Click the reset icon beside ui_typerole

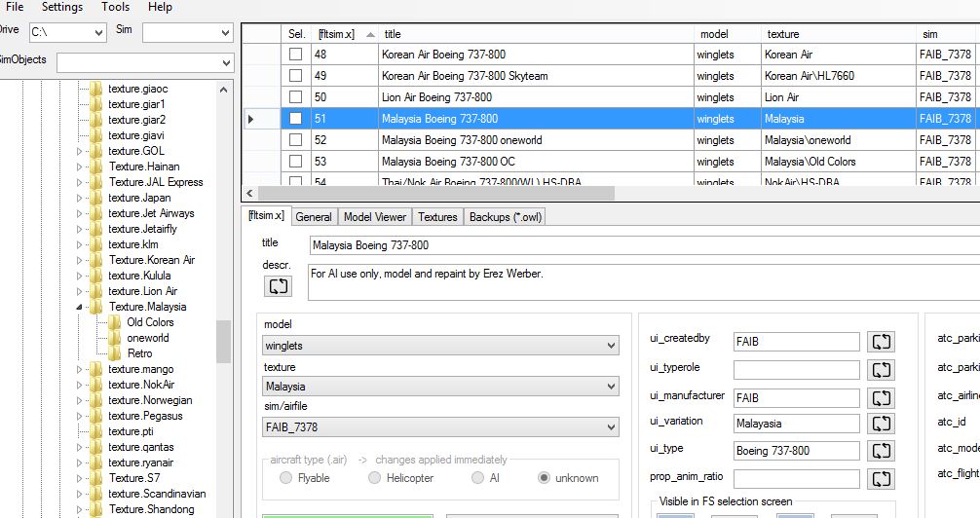(882, 369)
